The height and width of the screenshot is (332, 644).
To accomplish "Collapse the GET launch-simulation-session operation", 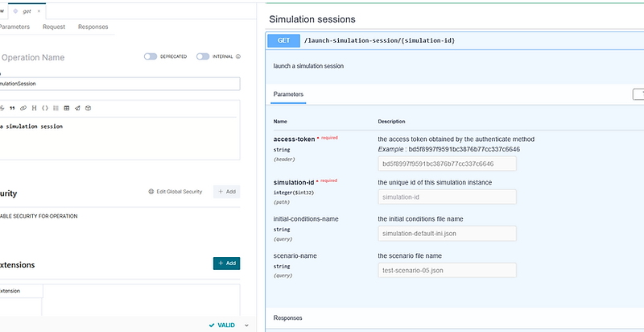I will click(455, 40).
